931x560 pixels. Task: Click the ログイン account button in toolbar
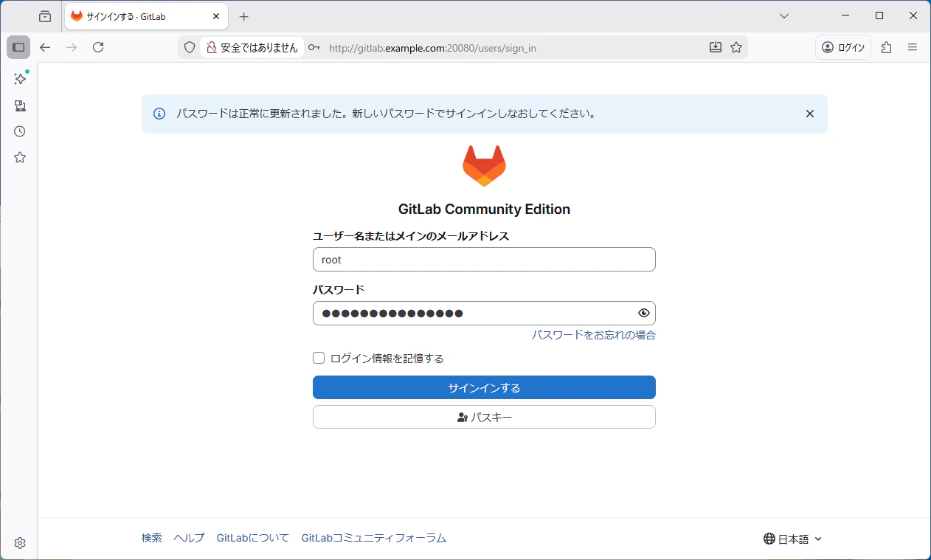click(843, 47)
